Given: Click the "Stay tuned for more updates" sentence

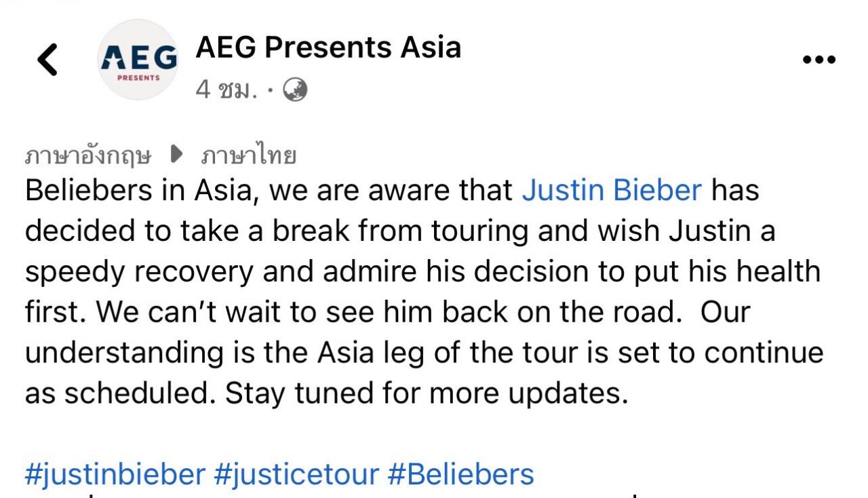Looking at the screenshot, I should 427,394.
